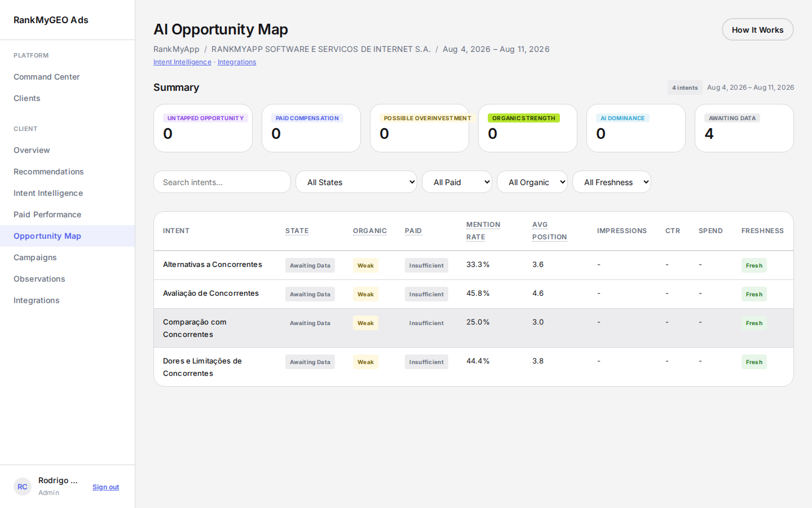This screenshot has height=508, width=812.
Task: Select the Paid Compensation summary card
Action: [x=311, y=128]
